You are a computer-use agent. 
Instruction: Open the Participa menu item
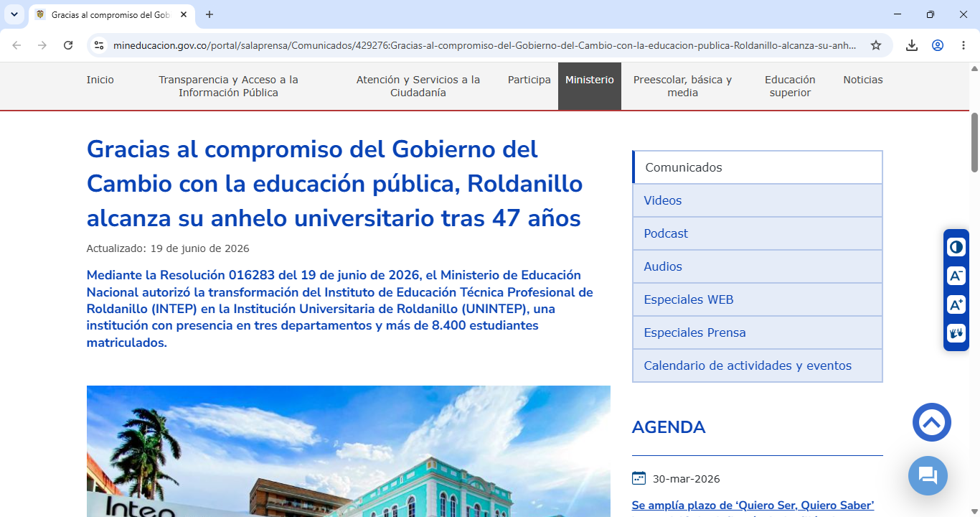[529, 80]
